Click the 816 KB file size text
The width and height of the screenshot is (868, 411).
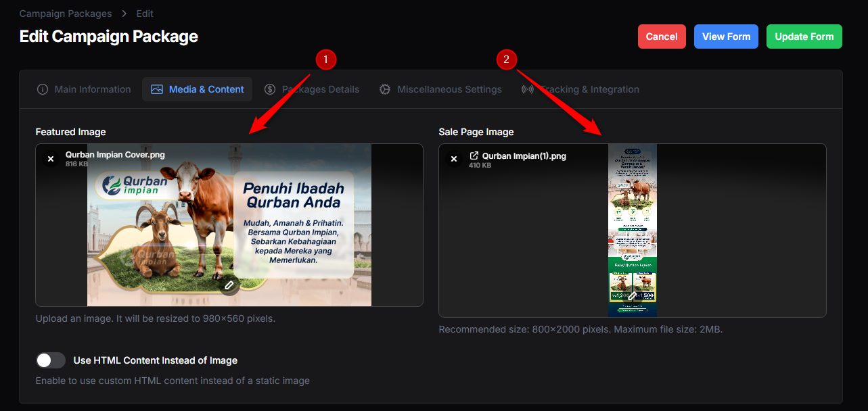coord(76,164)
